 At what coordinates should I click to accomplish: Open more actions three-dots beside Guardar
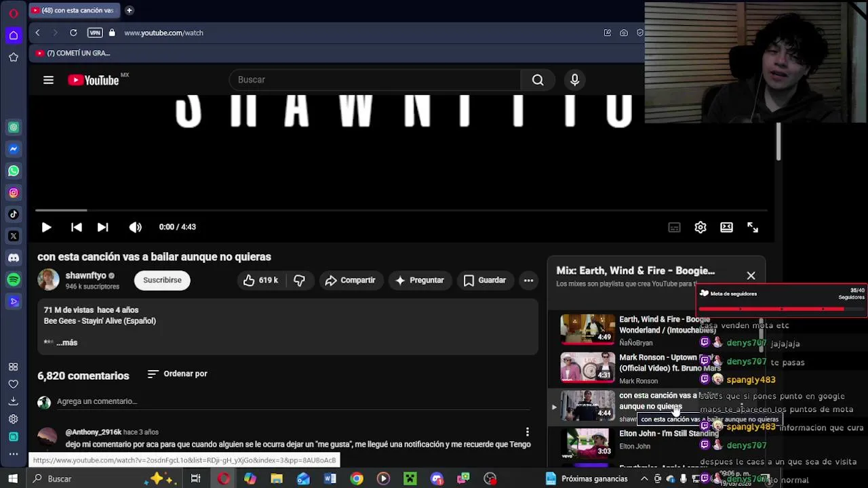[528, 281]
